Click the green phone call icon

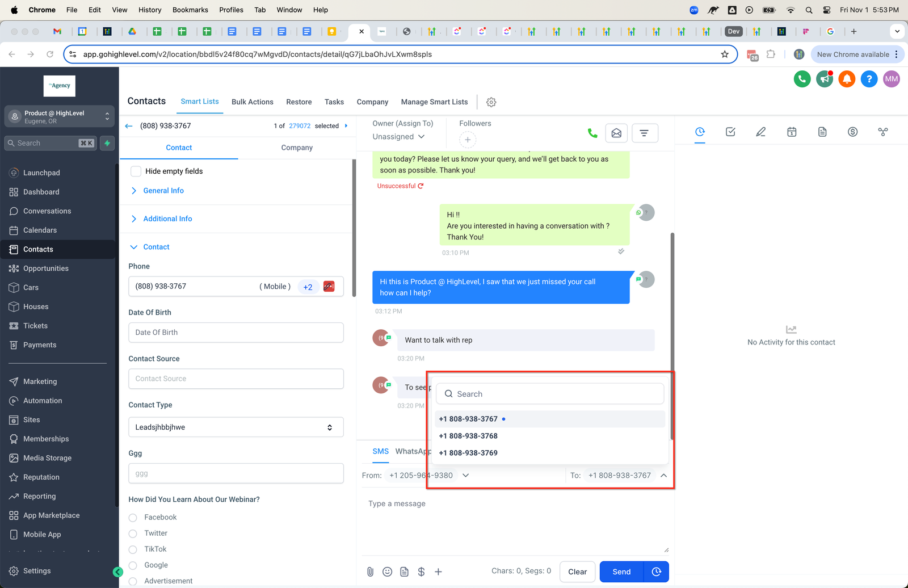[592, 133]
